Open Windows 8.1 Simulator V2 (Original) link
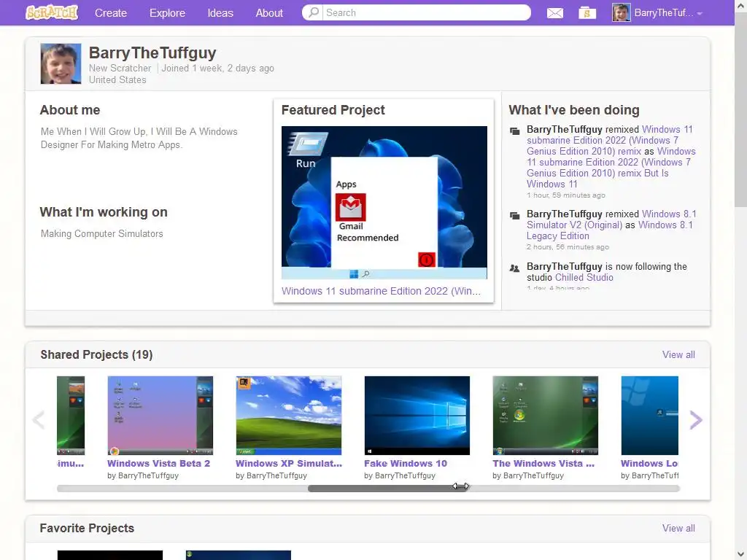Screen dimensions: 747x560 (x=611, y=219)
